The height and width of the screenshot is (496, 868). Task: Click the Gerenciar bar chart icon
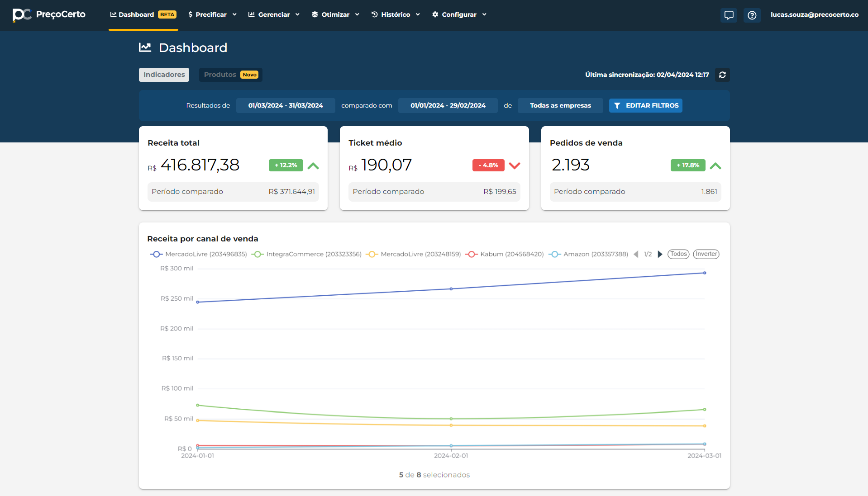(252, 14)
